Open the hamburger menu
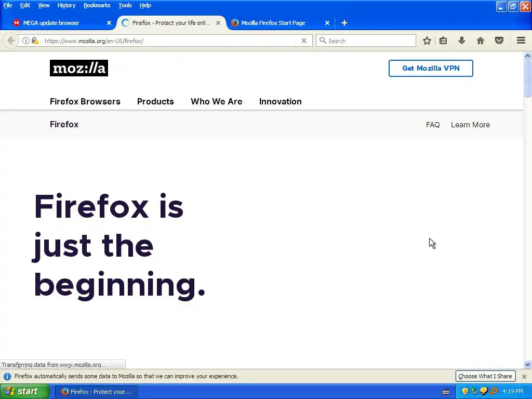This screenshot has height=399, width=532. [x=521, y=41]
